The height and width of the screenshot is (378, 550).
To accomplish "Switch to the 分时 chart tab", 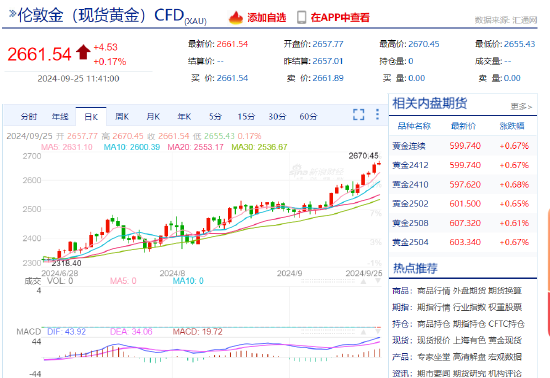I will 29,116.
